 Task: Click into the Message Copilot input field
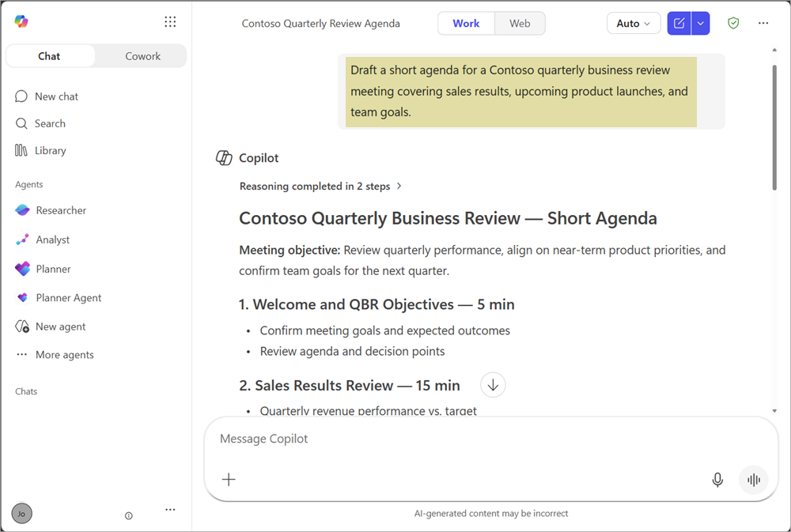(x=491, y=439)
